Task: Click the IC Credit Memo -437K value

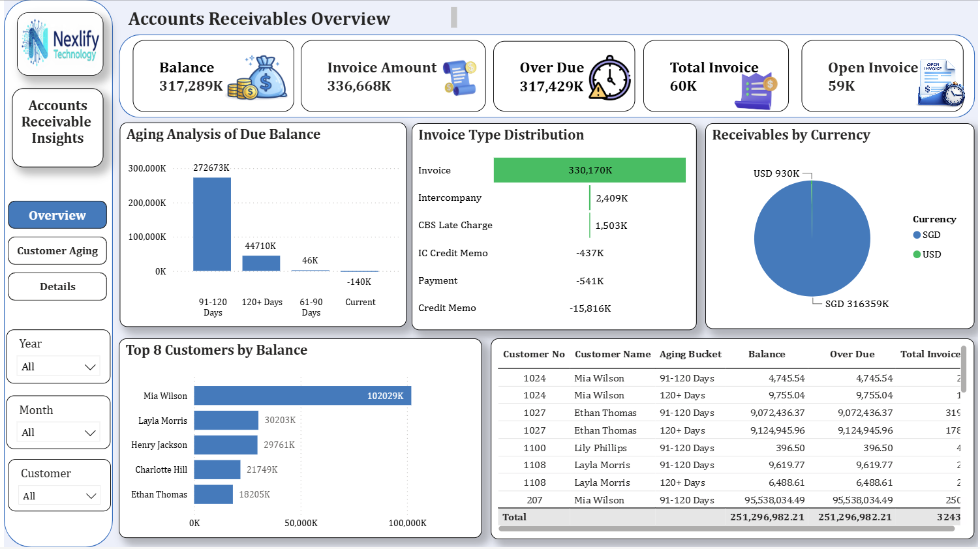Action: [x=590, y=253]
